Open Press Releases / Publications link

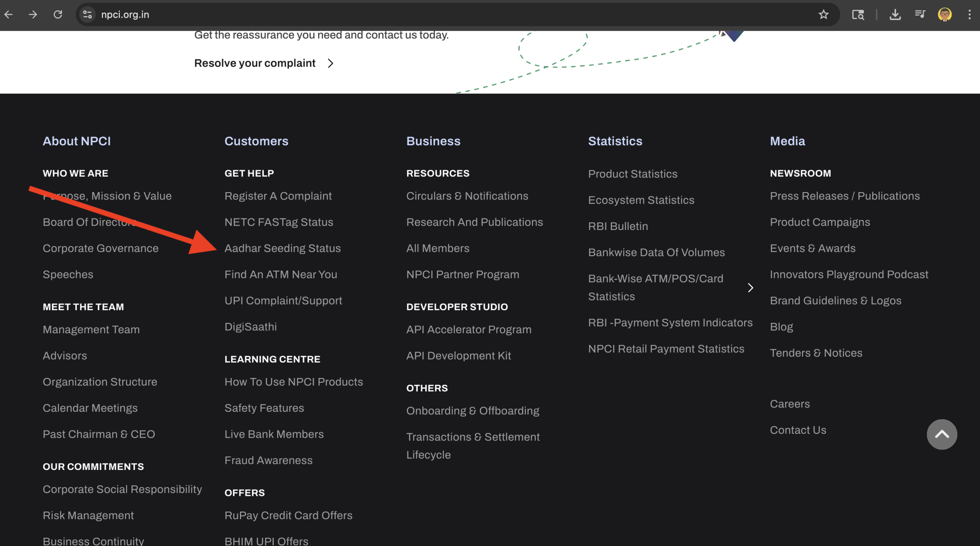(845, 196)
